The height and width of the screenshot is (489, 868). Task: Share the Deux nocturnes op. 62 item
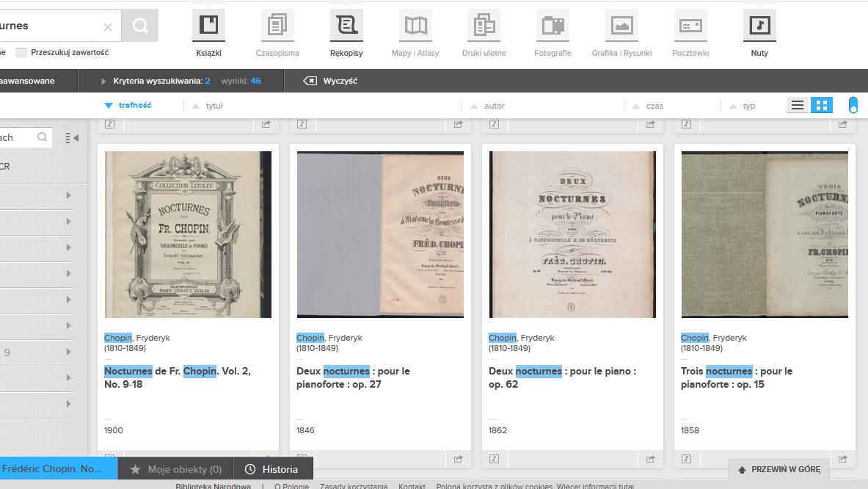pos(650,459)
